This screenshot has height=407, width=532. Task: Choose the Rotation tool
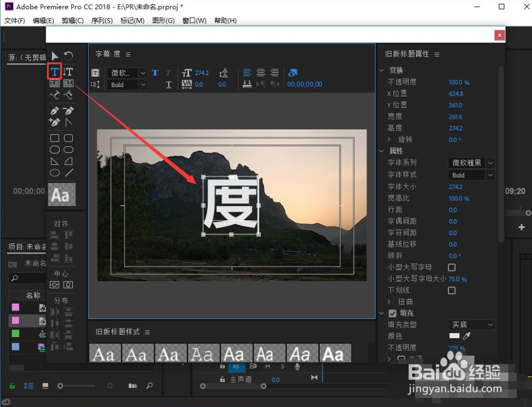click(x=68, y=56)
